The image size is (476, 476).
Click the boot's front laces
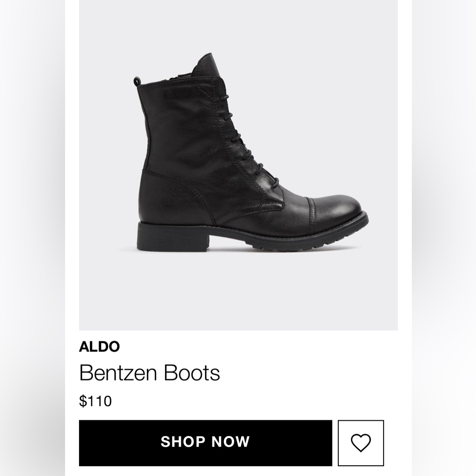click(242, 135)
